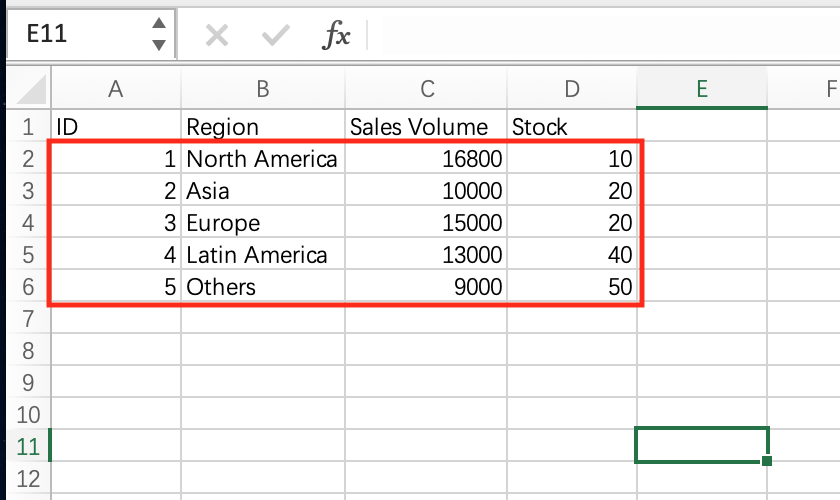
Task: Select the row 1 header
Action: [x=27, y=127]
